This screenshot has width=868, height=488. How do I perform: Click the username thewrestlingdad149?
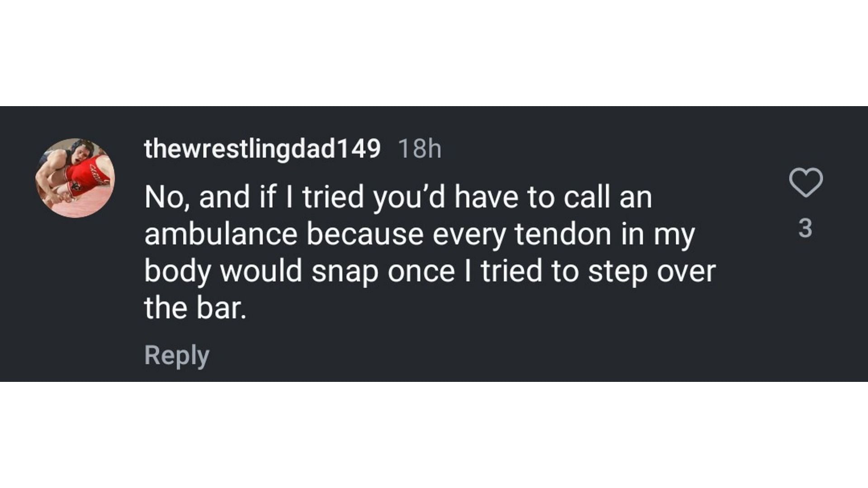(262, 149)
